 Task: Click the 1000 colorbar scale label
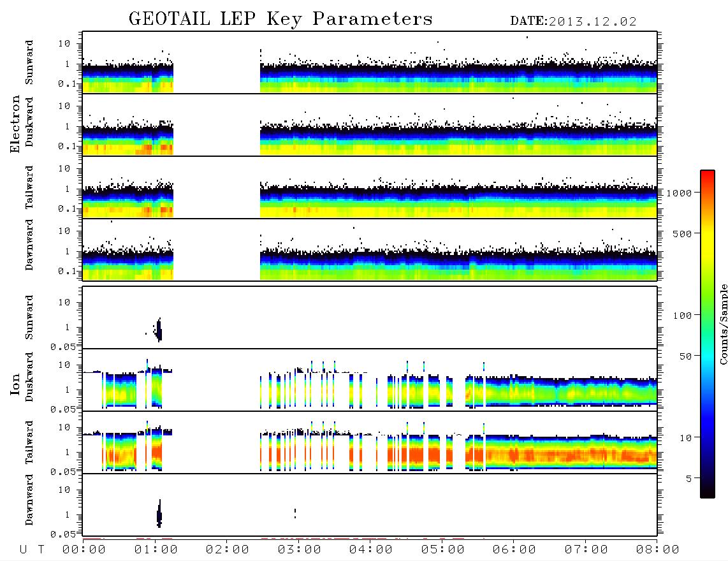click(679, 193)
